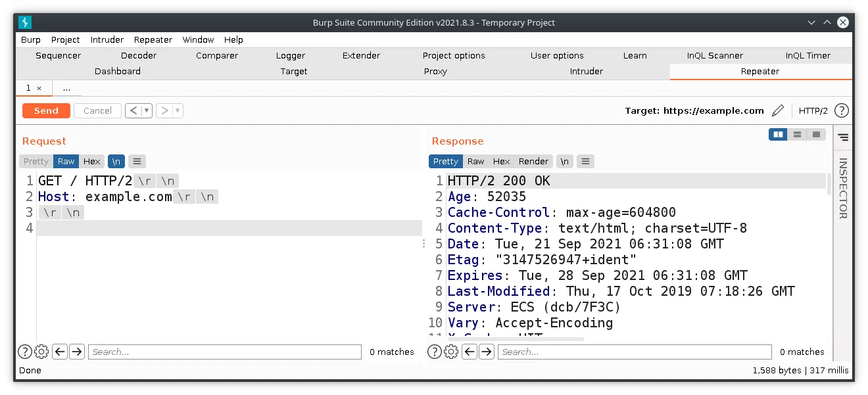Click the Cancel button
Screen dimensions: 868x395
(97, 110)
